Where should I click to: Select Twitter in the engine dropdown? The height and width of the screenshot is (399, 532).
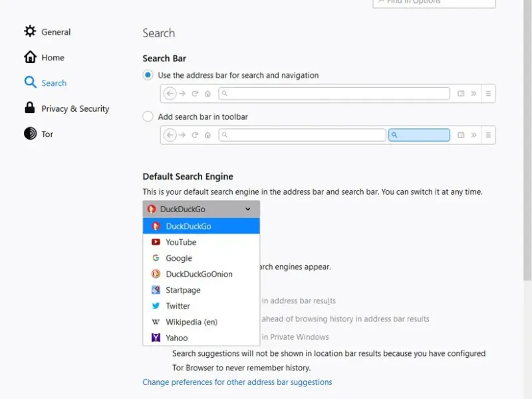click(178, 306)
